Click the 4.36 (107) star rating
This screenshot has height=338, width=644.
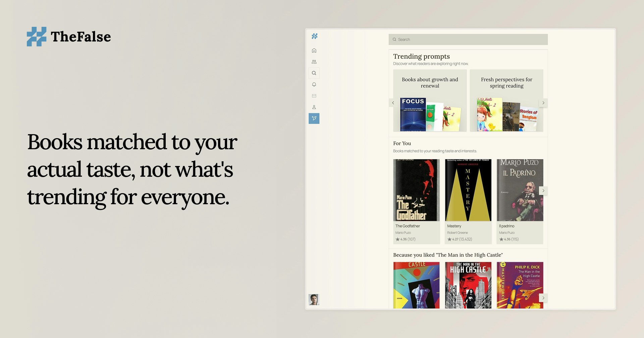pos(406,239)
